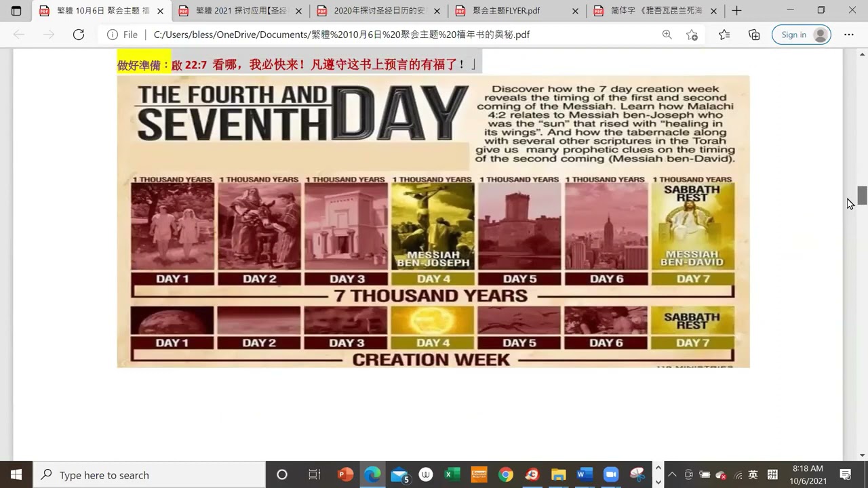Open the Windows Start menu

click(16, 474)
